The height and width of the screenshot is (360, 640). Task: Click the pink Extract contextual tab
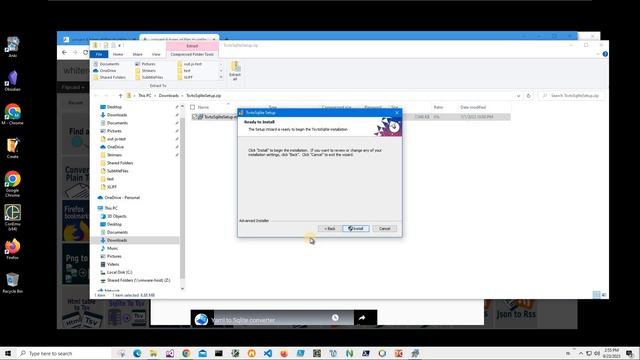(192, 46)
